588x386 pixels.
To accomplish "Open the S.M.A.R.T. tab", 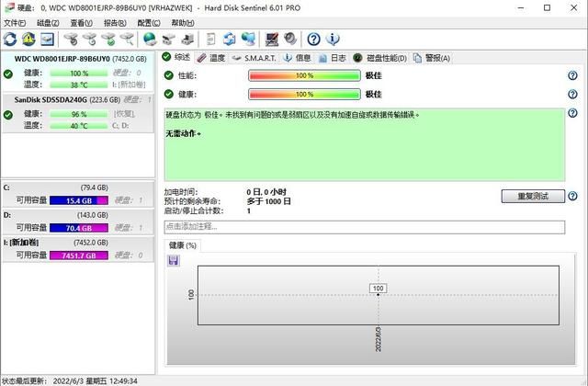I will (x=254, y=58).
